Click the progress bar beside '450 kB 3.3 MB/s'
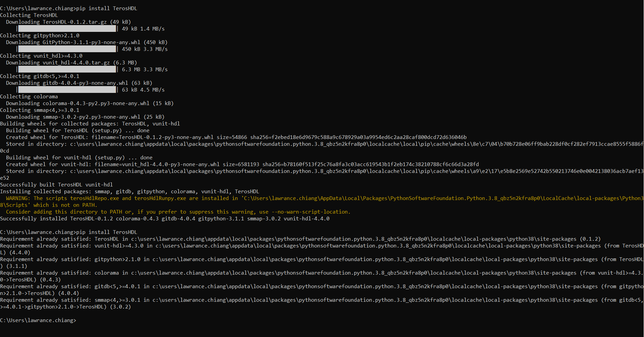This screenshot has height=337, width=644. [67, 49]
